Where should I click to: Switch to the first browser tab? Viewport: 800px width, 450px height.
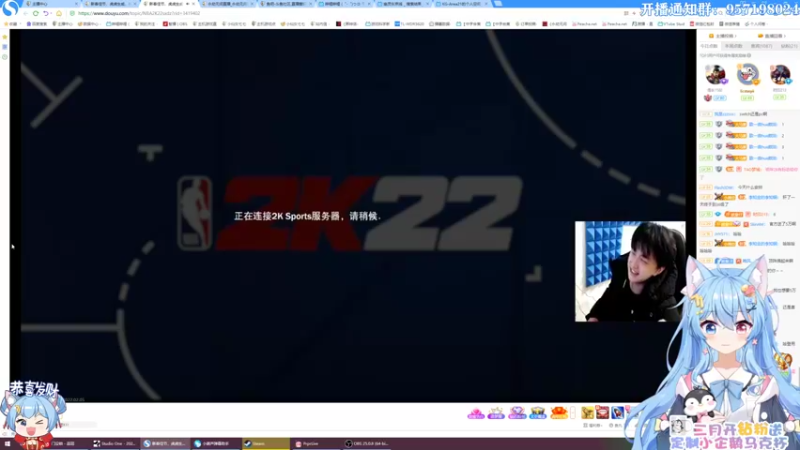tap(51, 4)
